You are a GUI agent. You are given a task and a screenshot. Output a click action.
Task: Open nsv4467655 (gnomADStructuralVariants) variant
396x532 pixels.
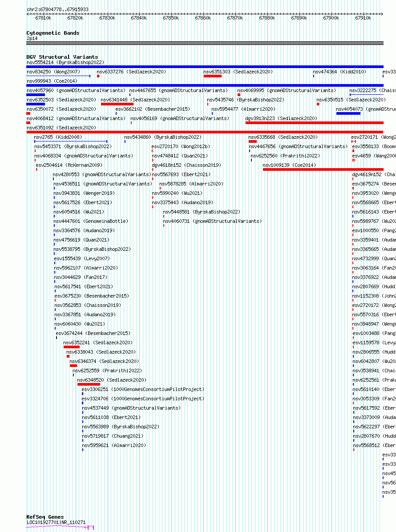178,90
